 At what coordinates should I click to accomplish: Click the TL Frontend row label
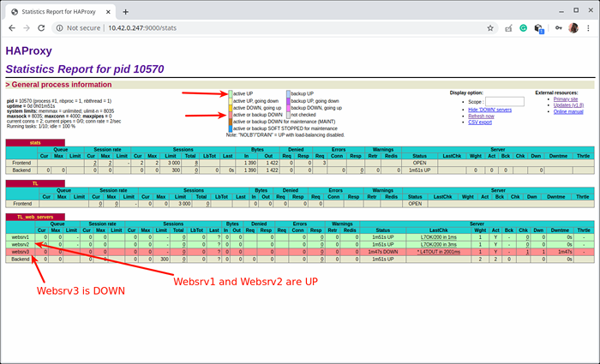click(21, 204)
